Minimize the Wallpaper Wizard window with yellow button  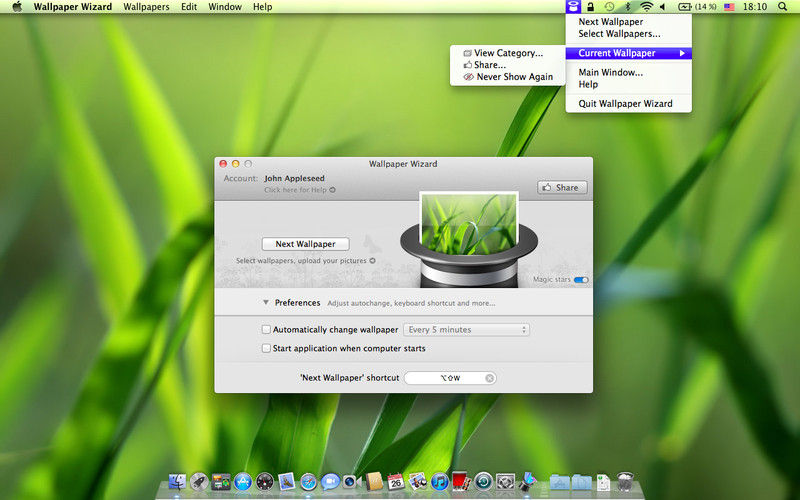[235, 164]
